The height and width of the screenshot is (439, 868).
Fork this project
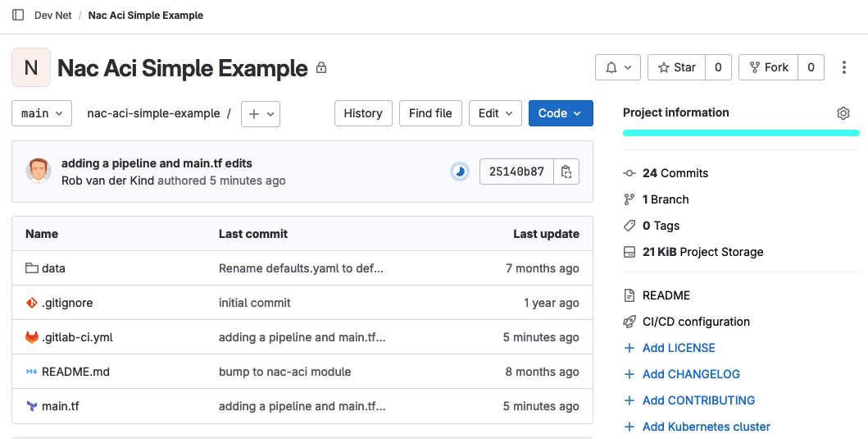coord(768,67)
